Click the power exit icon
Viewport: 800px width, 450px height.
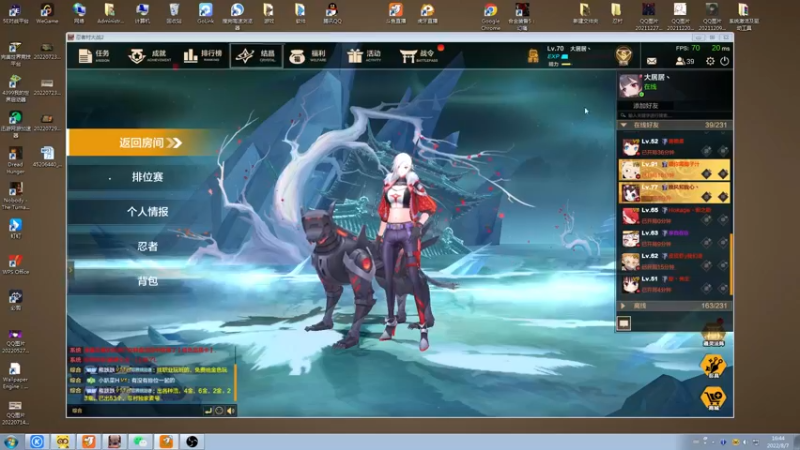point(724,61)
